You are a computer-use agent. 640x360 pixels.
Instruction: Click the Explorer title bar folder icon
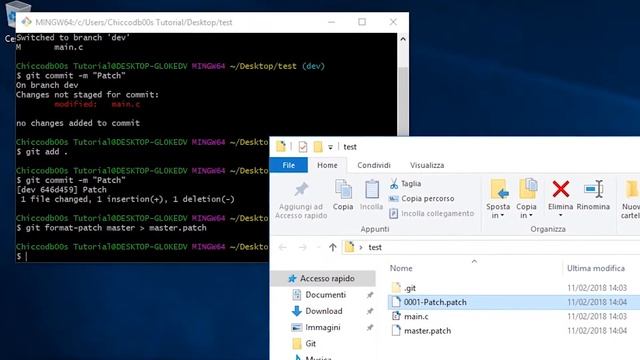281,147
